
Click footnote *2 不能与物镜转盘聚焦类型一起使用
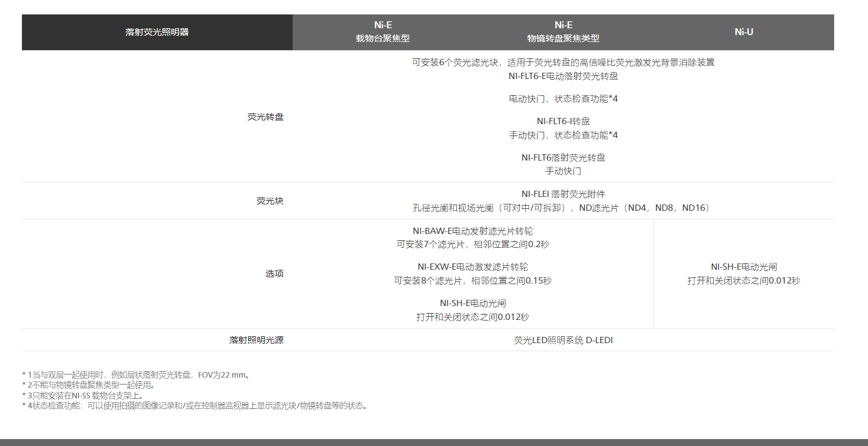pos(88,385)
